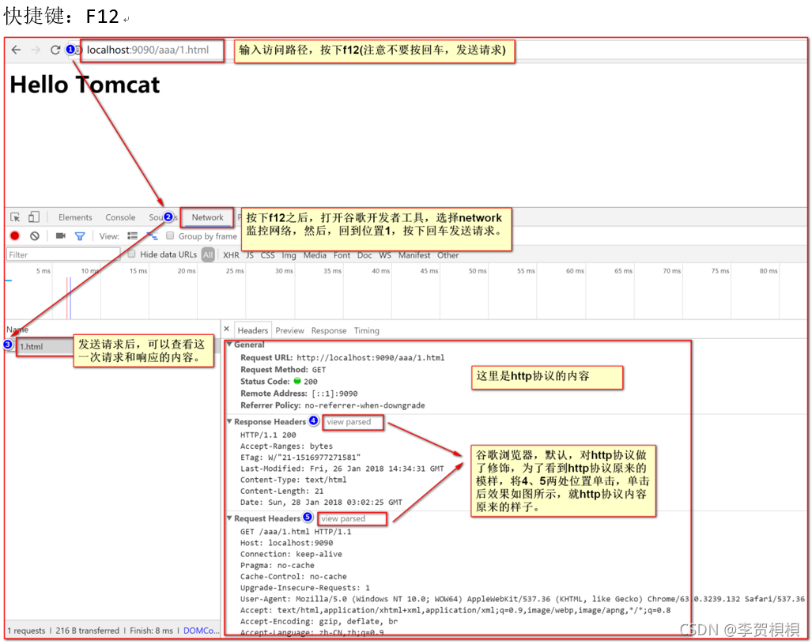Screen dimensions: 812x644
Task: Click the Request URL value text
Action: 371,358
